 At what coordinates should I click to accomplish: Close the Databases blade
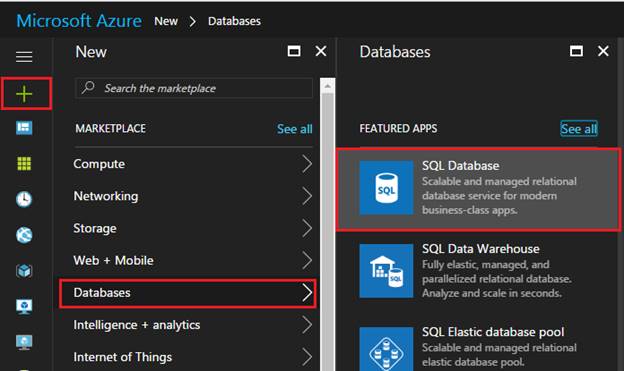click(603, 51)
